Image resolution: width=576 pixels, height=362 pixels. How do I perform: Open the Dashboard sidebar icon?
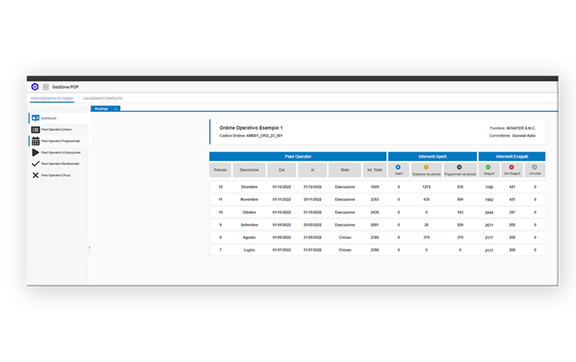36,118
